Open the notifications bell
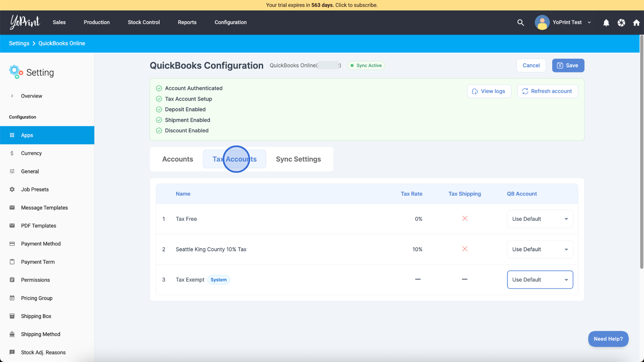644x362 pixels. pos(606,22)
